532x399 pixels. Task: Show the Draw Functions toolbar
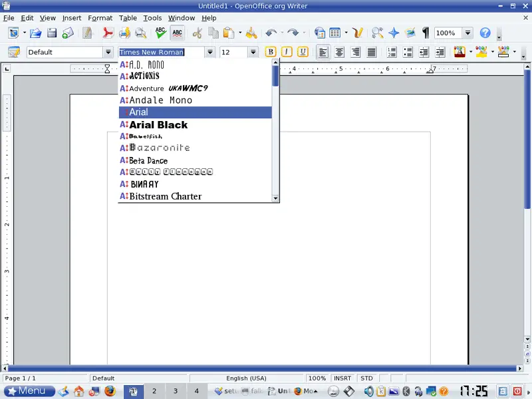(357, 33)
